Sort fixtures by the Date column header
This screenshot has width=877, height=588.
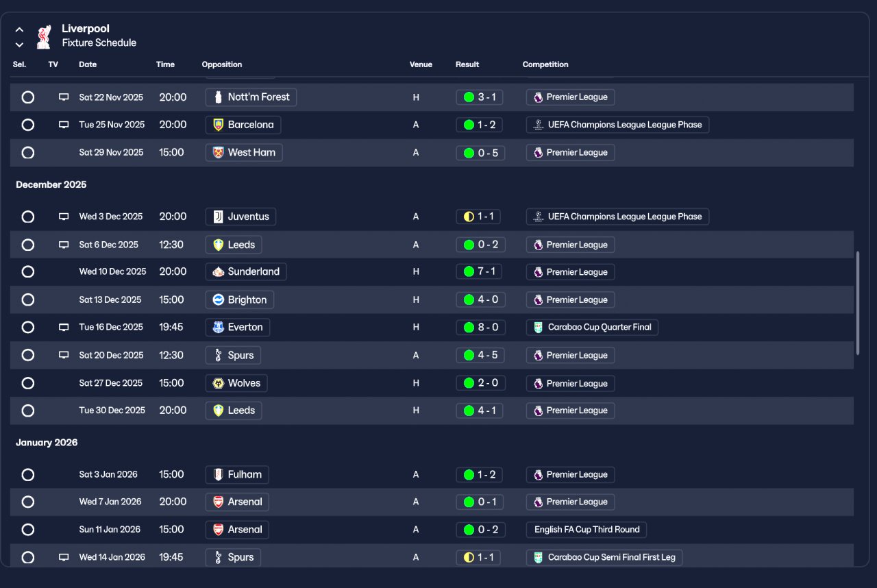click(88, 64)
